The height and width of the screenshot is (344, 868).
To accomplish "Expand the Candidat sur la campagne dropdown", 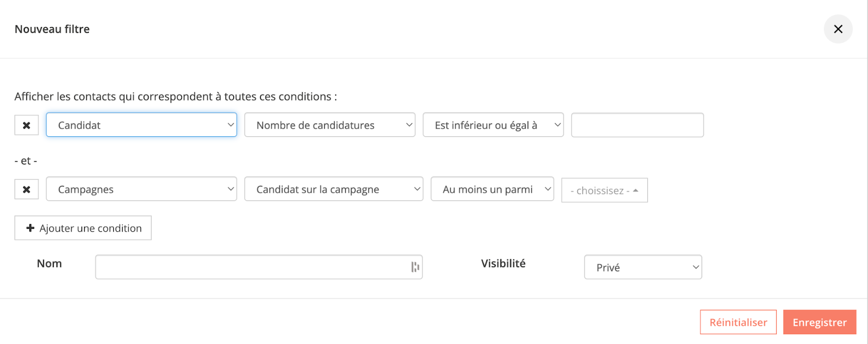I will 333,189.
